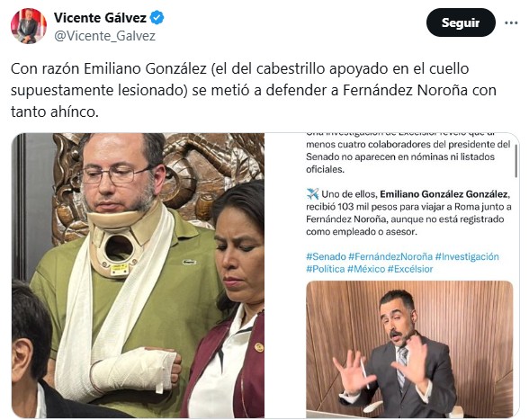Open the neck brace man photo
Image resolution: width=529 pixels, height=420 pixels.
pyautogui.click(x=138, y=275)
